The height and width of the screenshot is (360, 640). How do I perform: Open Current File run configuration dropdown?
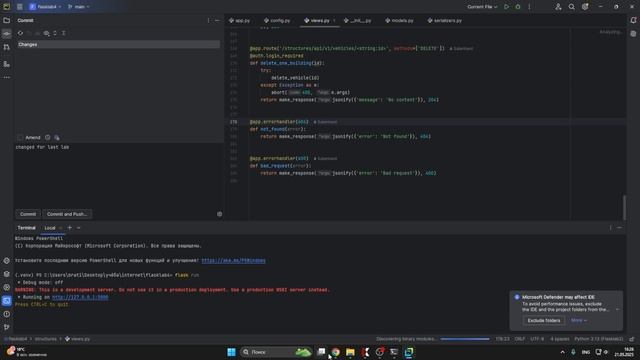(482, 7)
